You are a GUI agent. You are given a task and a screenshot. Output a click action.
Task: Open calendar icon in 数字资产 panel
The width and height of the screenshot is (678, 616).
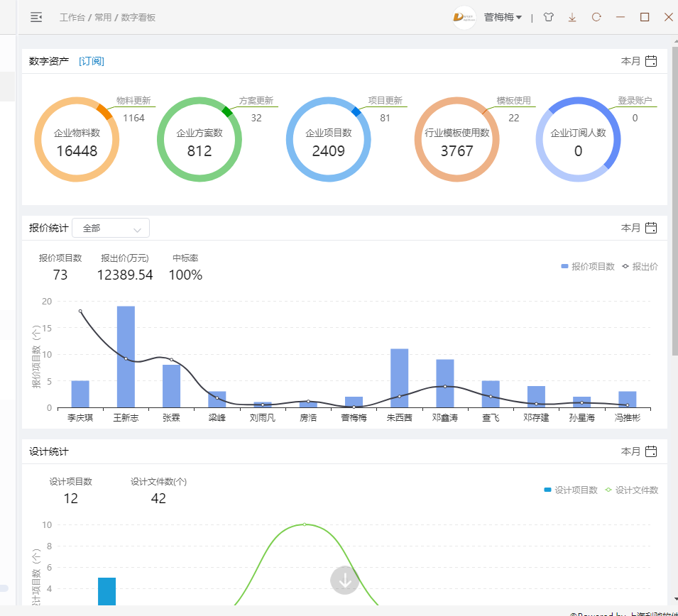coord(651,61)
